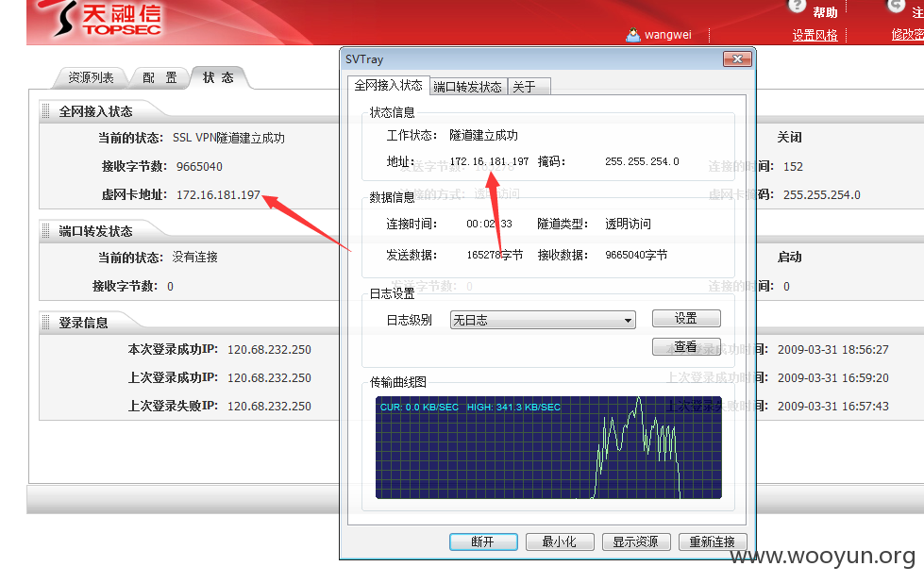Click 接收数据 value 9665040字节
Screen dimensions: 924x583
tap(636, 255)
